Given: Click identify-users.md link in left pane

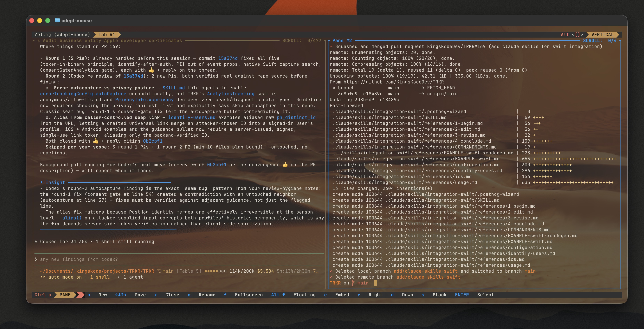Looking at the screenshot, I should (191, 117).
